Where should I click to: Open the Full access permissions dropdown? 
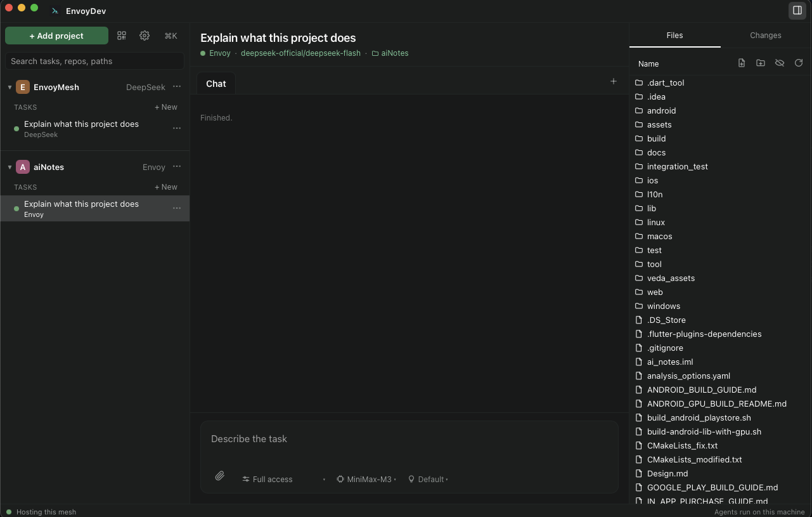coord(283,479)
